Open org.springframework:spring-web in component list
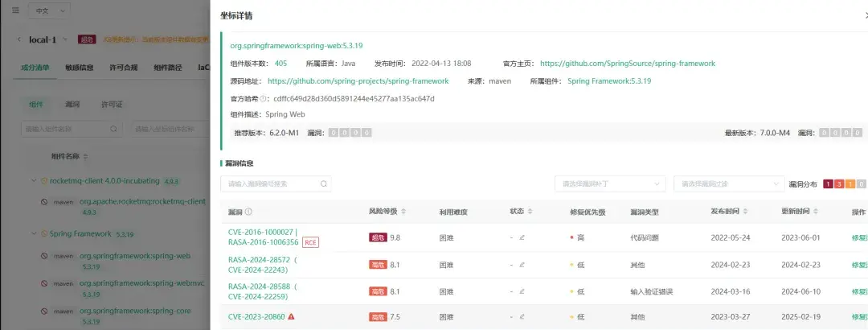 point(135,256)
